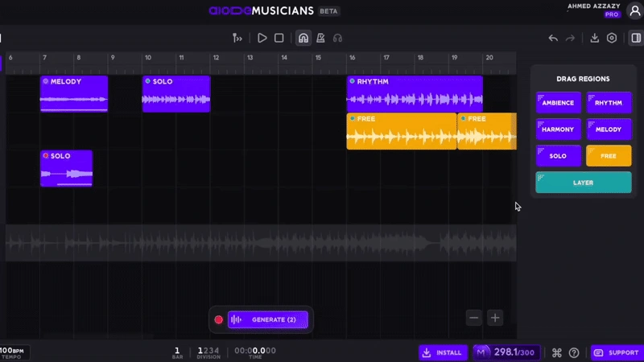
Task: Click the undo arrow icon
Action: (x=553, y=38)
